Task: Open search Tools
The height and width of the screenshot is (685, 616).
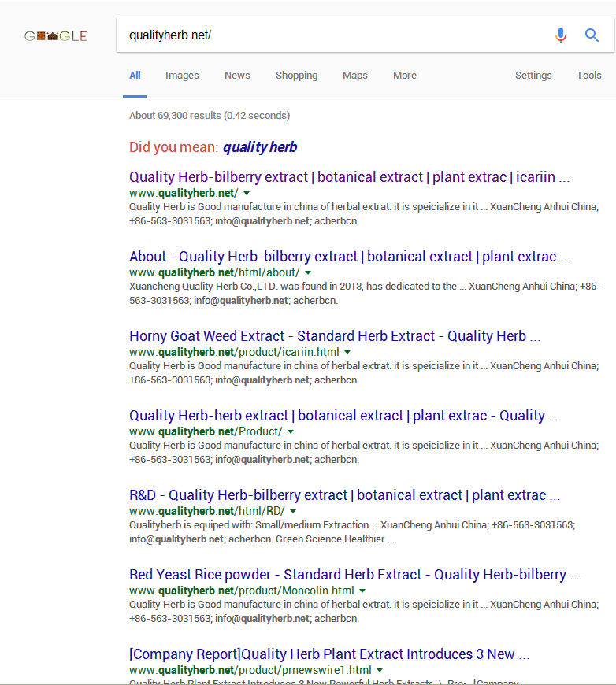Action: pos(589,75)
